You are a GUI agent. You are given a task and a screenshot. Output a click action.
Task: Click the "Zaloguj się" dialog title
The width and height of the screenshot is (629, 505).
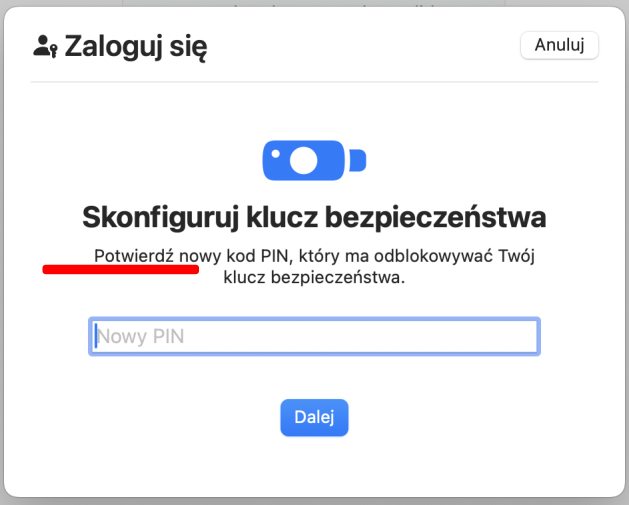(x=135, y=46)
